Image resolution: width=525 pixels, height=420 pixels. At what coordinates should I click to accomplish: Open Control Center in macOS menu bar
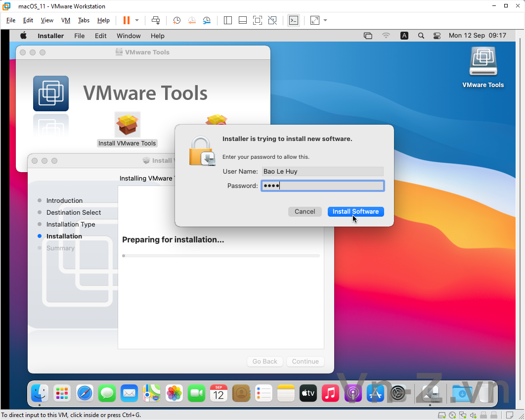pyautogui.click(x=437, y=36)
